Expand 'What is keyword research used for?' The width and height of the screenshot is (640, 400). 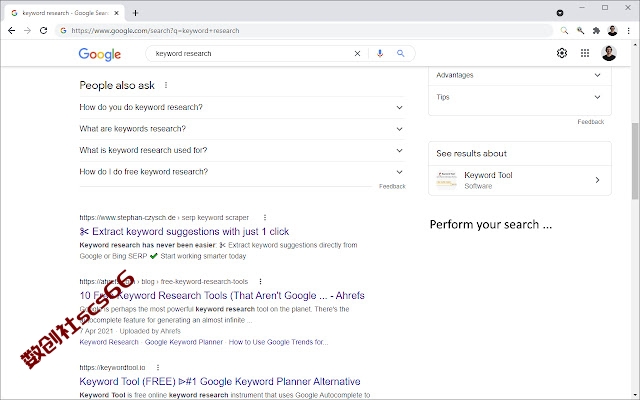point(242,150)
